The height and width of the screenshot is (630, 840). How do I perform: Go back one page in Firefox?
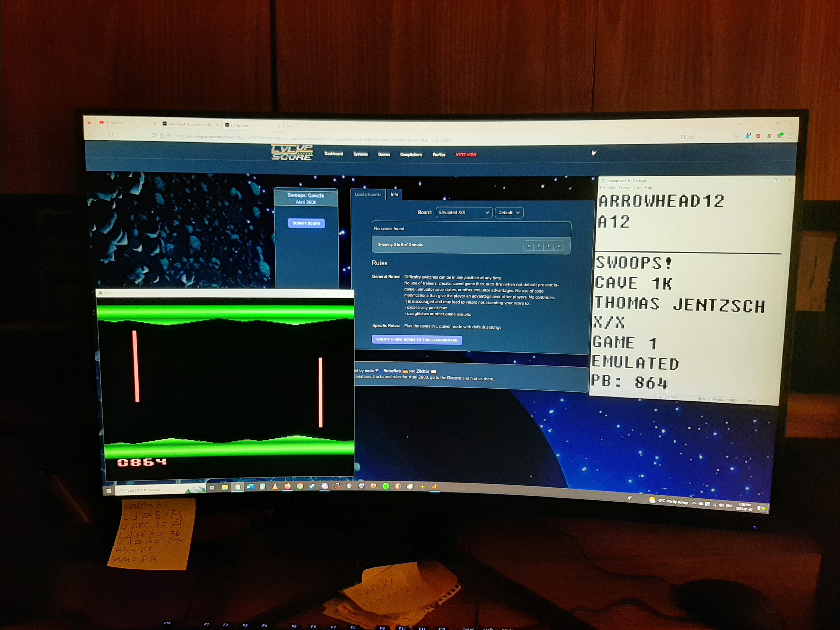pos(91,134)
